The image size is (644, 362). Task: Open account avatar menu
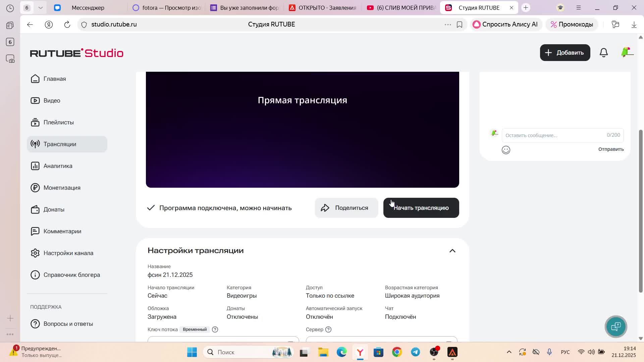626,53
